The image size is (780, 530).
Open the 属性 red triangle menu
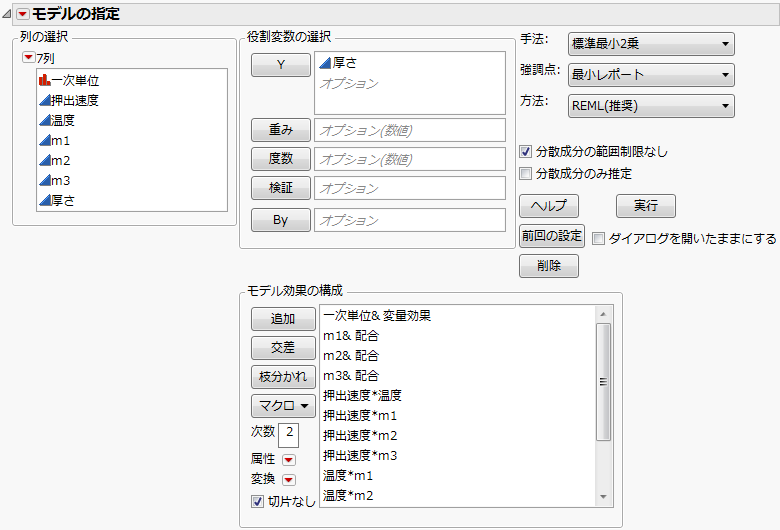(289, 459)
